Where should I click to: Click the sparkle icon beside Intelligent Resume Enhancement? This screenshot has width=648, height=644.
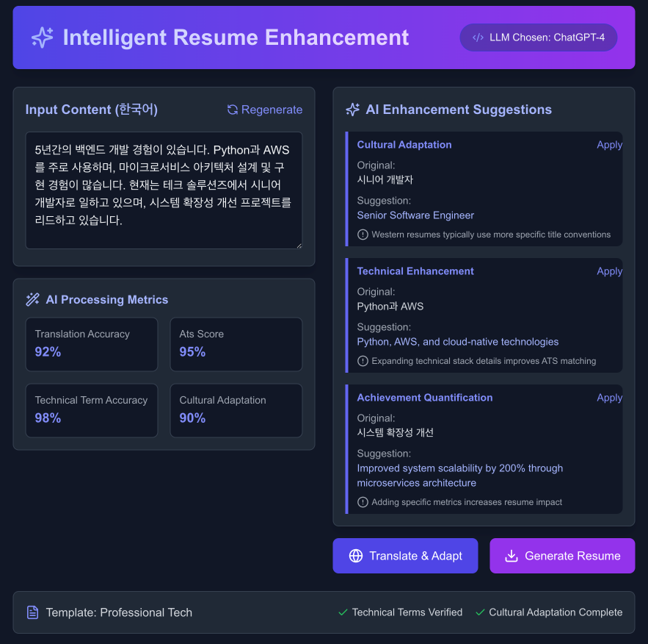click(42, 38)
